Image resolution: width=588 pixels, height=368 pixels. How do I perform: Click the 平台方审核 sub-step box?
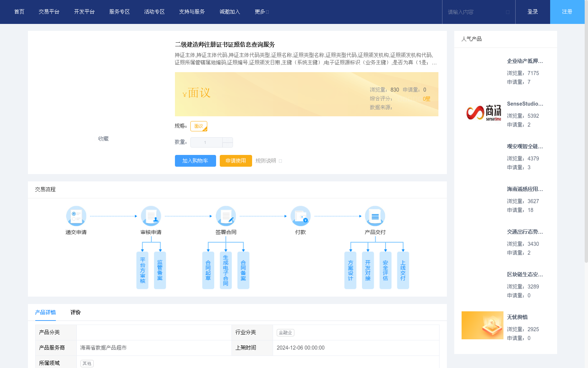tap(142, 270)
